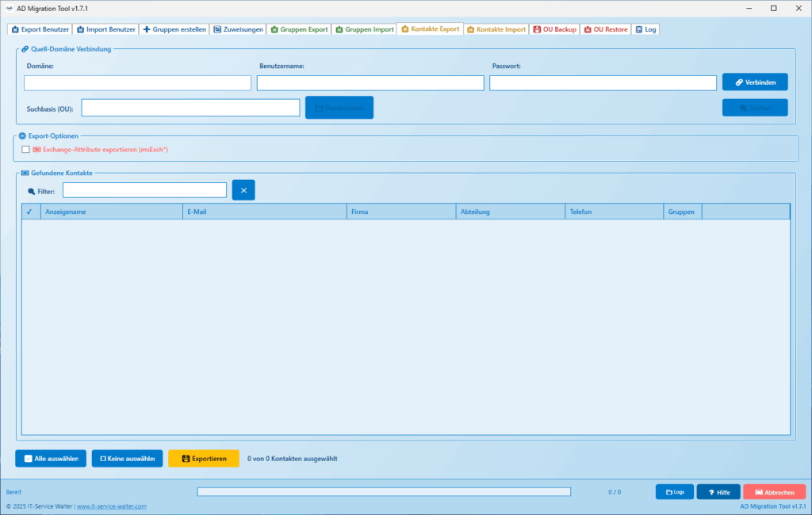812x515 pixels.
Task: Enable Exchange-Attribute exportieren (msExch*)
Action: (25, 149)
